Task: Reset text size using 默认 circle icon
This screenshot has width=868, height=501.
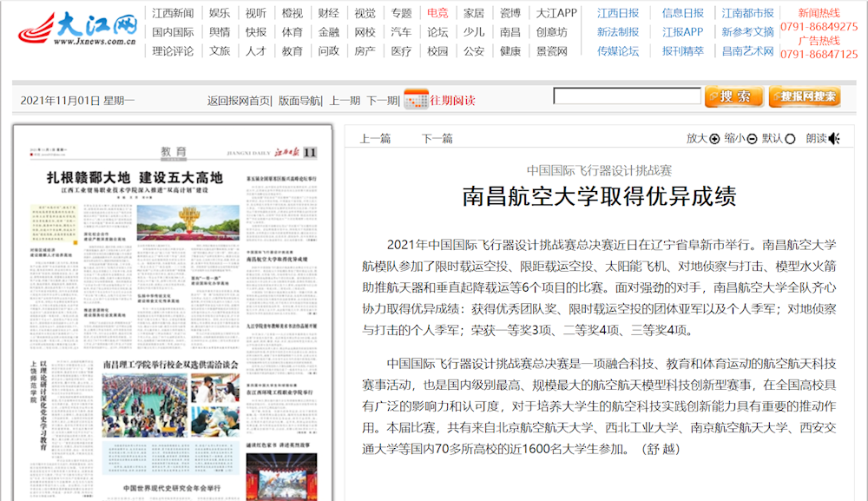Action: (x=790, y=138)
